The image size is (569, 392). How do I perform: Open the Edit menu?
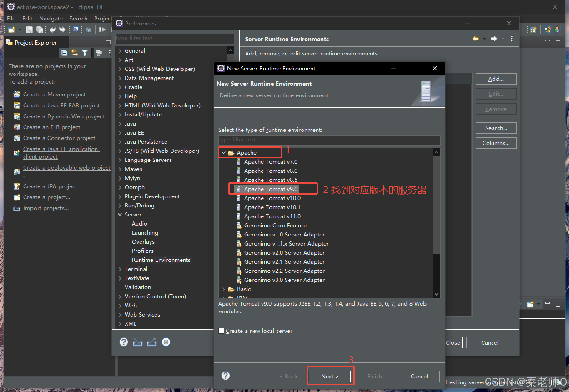27,18
